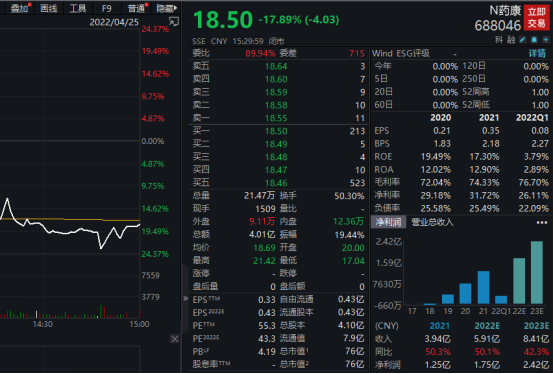
Task: Click the 委差 value 715
Action: point(357,53)
